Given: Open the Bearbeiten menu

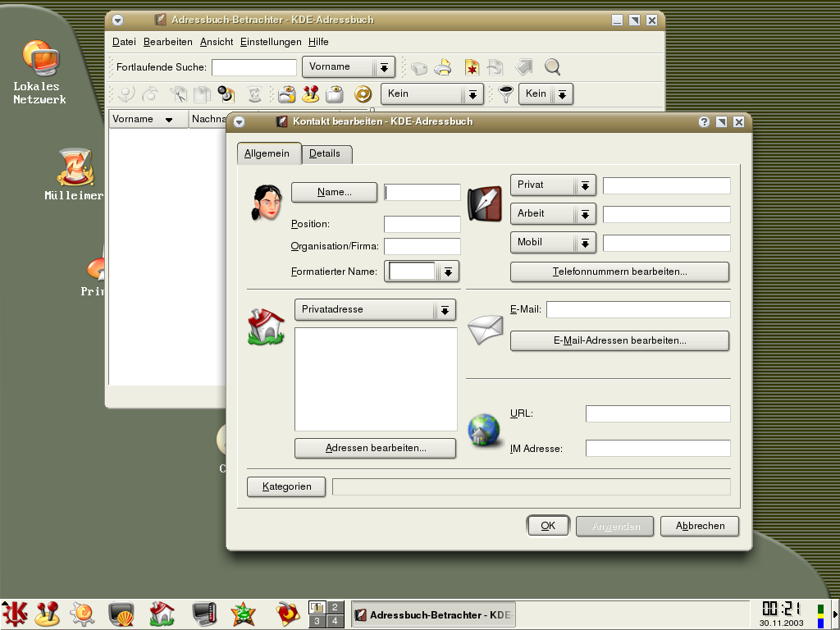Looking at the screenshot, I should (167, 42).
